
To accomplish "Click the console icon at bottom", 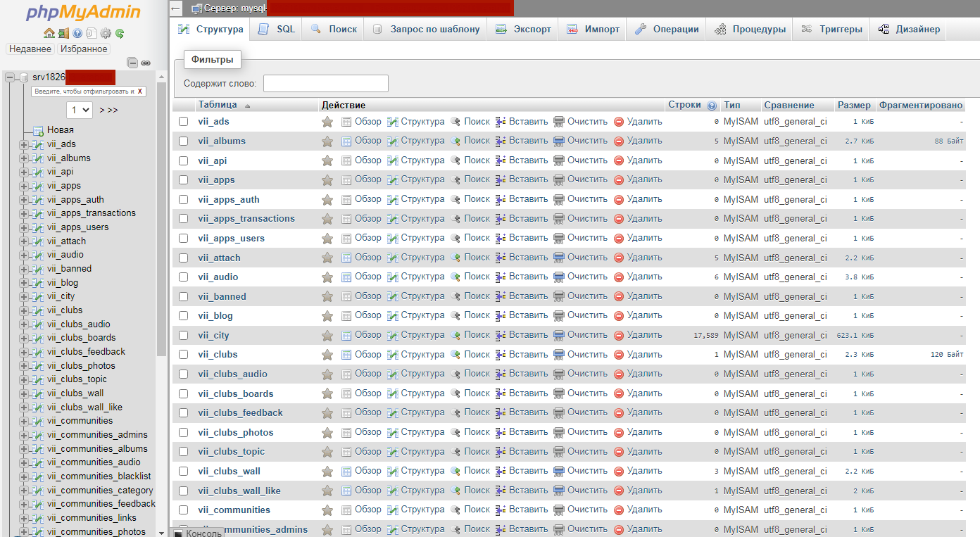I will pos(178,533).
